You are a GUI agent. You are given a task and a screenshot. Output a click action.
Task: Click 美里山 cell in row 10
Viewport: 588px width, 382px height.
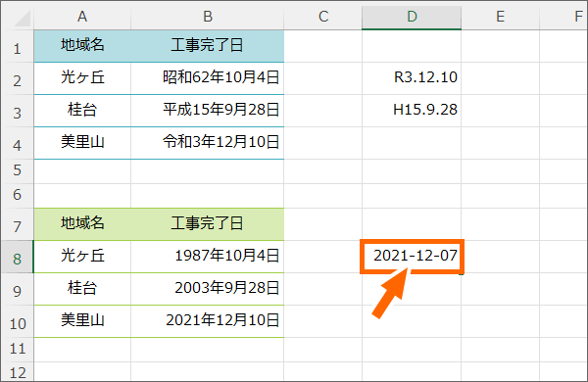(82, 321)
